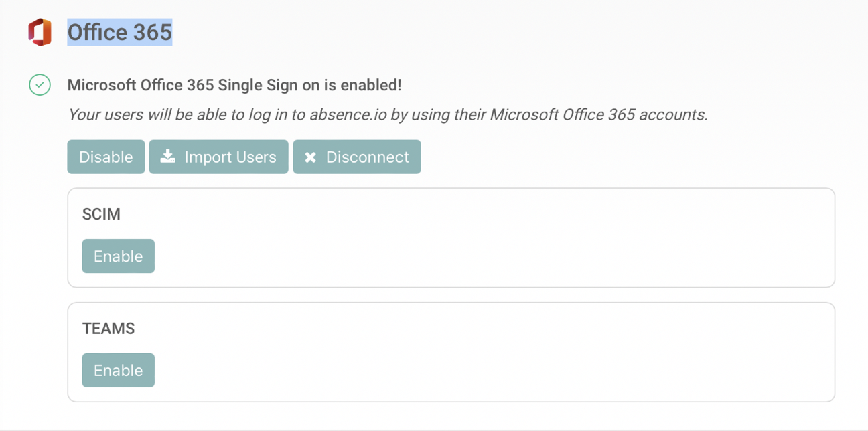Click the Single Sign on enabled message
Viewport: 868px width, 431px height.
234,85
